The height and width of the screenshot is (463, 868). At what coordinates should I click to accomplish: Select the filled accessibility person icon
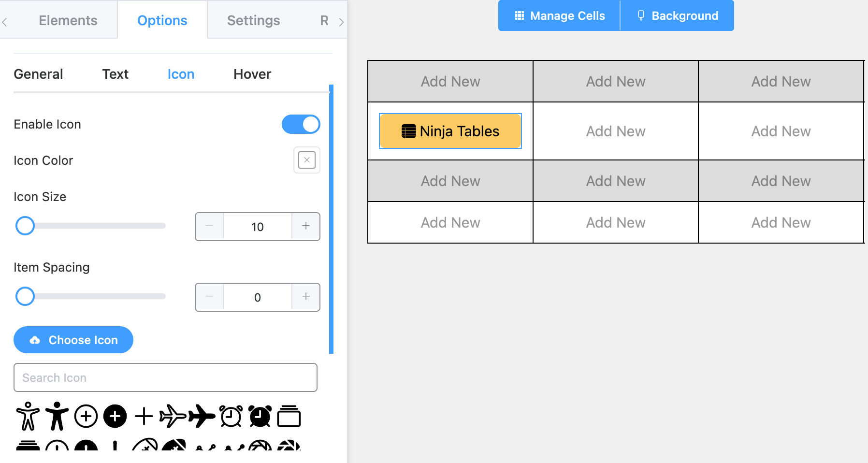point(57,416)
